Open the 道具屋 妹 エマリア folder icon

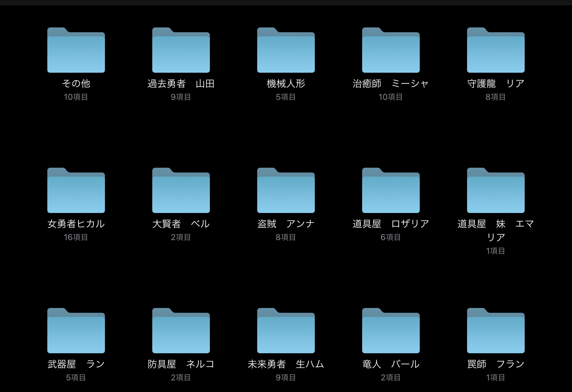(x=496, y=190)
